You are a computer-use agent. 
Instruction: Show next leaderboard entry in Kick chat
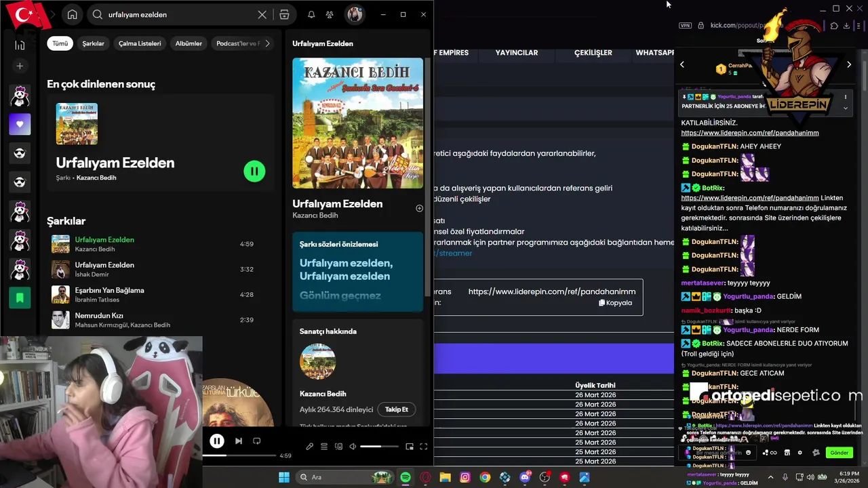point(849,65)
